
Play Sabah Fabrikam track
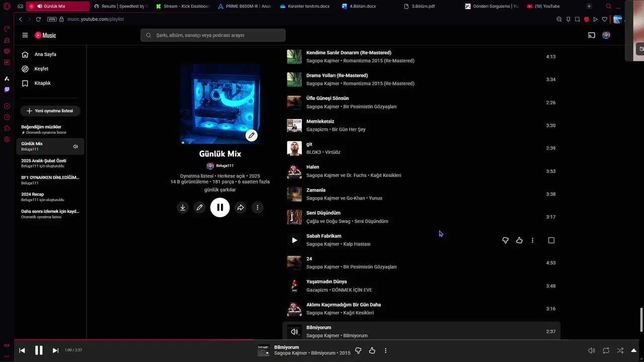point(294,240)
